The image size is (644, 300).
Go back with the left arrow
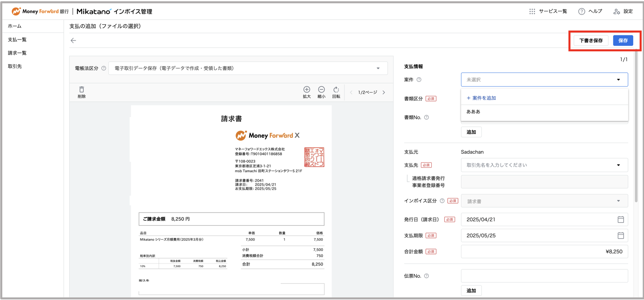[x=73, y=41]
